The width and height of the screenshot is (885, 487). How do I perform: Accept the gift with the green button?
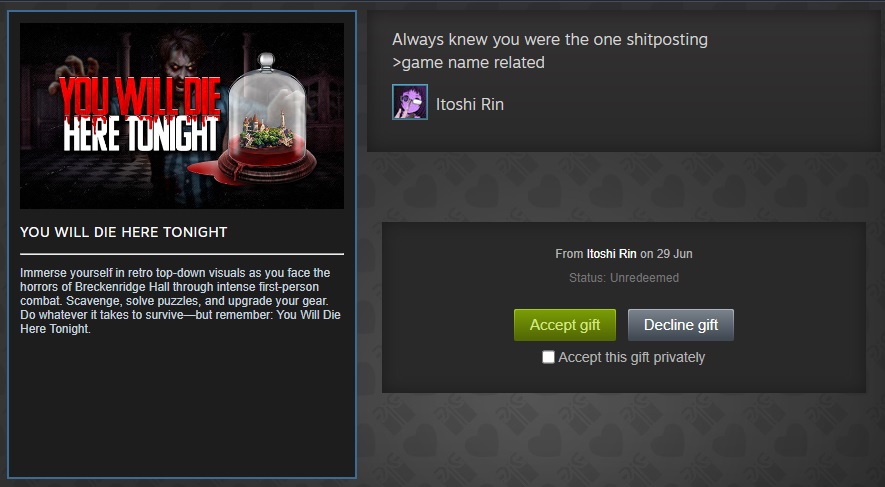(x=564, y=325)
